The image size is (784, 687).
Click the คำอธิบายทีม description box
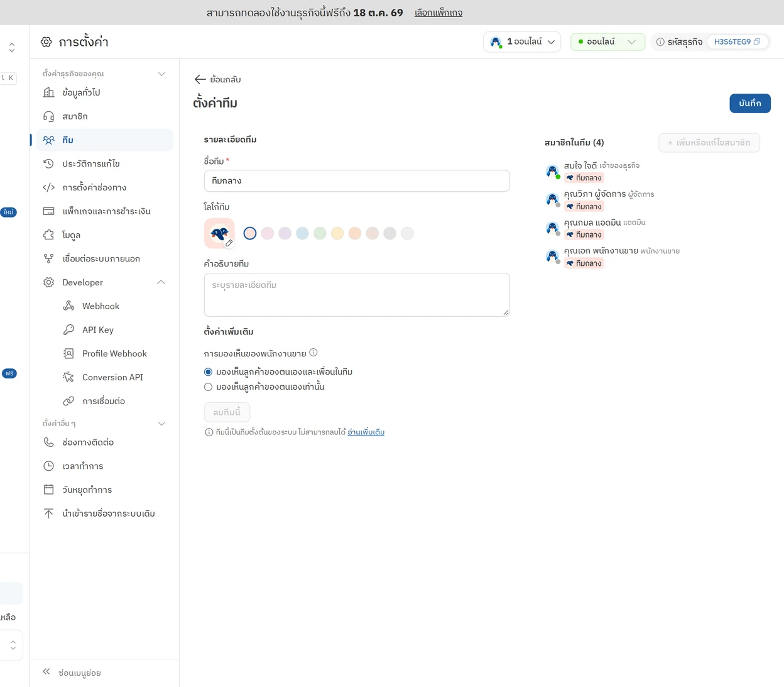pyautogui.click(x=357, y=295)
